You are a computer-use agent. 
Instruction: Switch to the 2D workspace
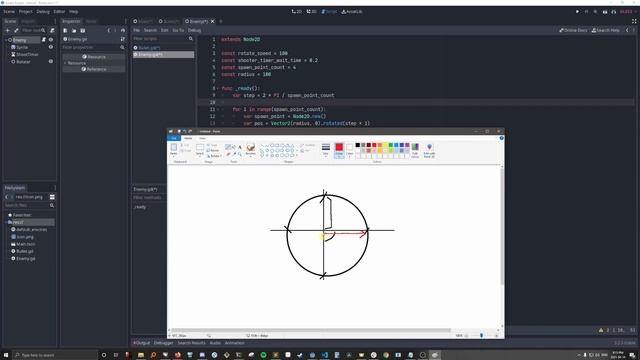[297, 11]
